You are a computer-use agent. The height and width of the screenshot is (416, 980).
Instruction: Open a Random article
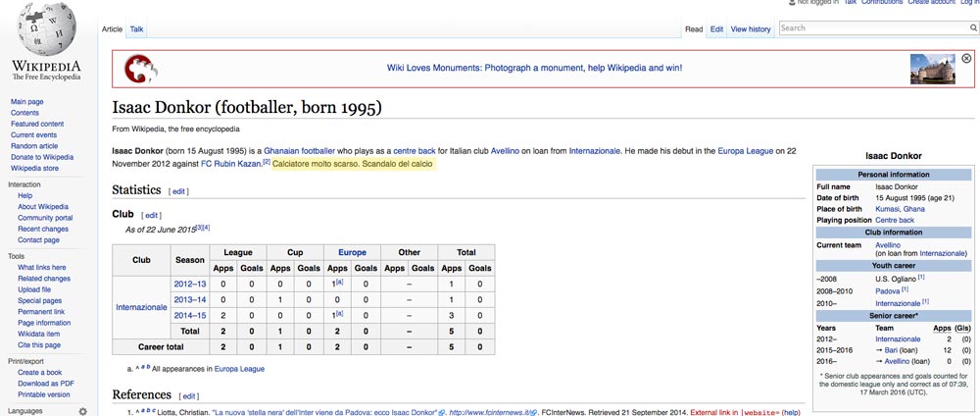click(x=34, y=146)
